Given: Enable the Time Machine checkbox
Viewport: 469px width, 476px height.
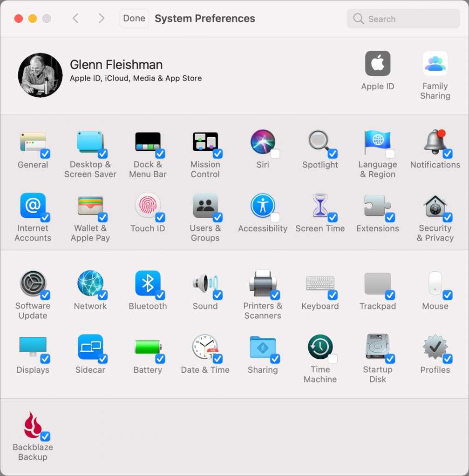Looking at the screenshot, I should pos(333,359).
